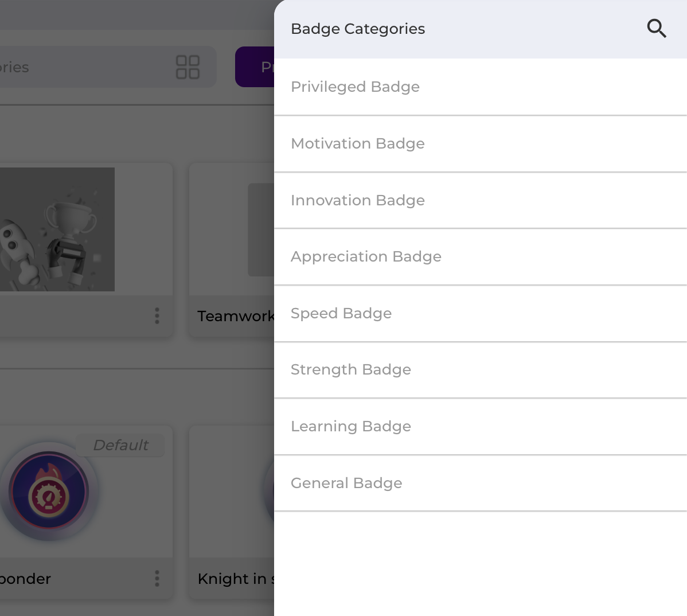Image resolution: width=687 pixels, height=616 pixels.
Task: Click the flame speedometer badge icon
Action: pyautogui.click(x=49, y=492)
